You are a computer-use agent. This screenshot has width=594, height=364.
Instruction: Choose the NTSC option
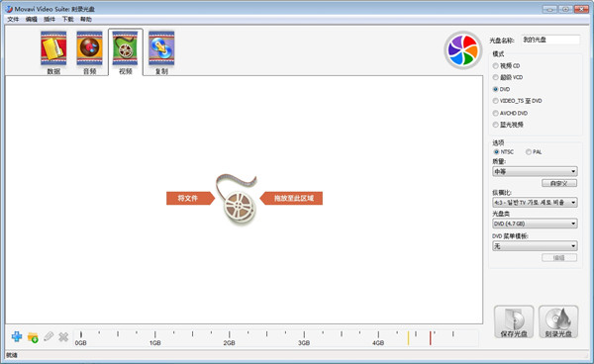496,151
